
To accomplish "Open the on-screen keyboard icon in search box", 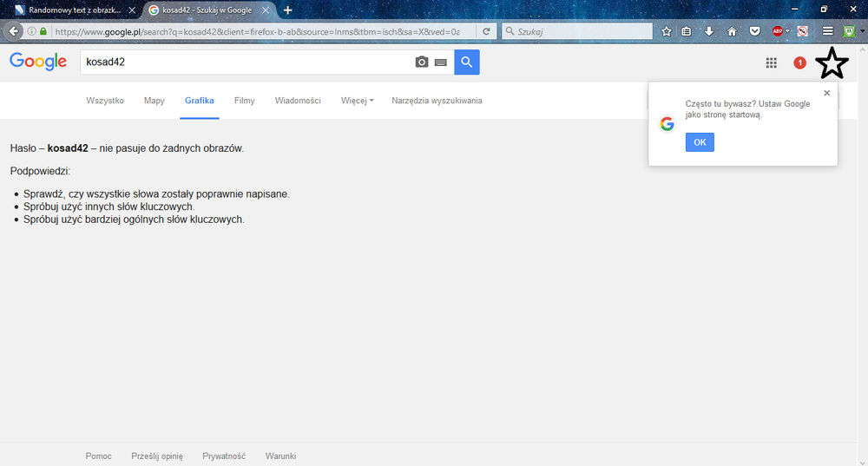I will pos(441,62).
